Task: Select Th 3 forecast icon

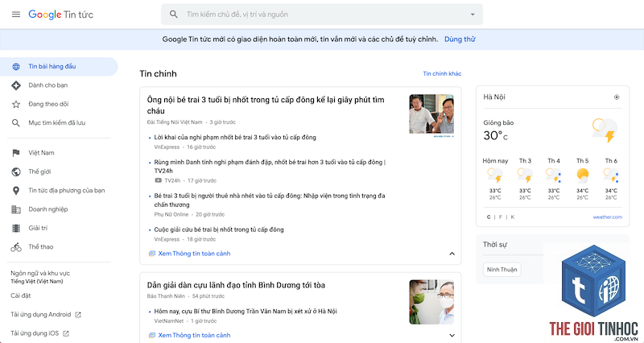Action: tap(525, 176)
